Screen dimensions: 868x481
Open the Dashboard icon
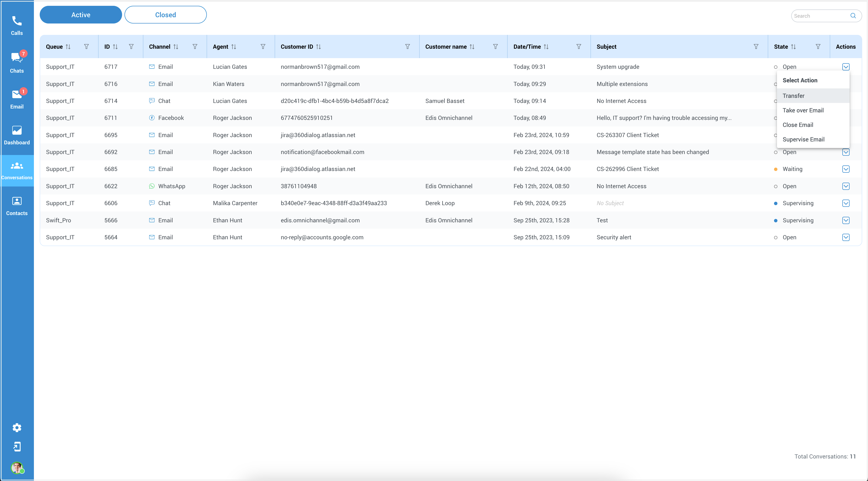pyautogui.click(x=16, y=130)
